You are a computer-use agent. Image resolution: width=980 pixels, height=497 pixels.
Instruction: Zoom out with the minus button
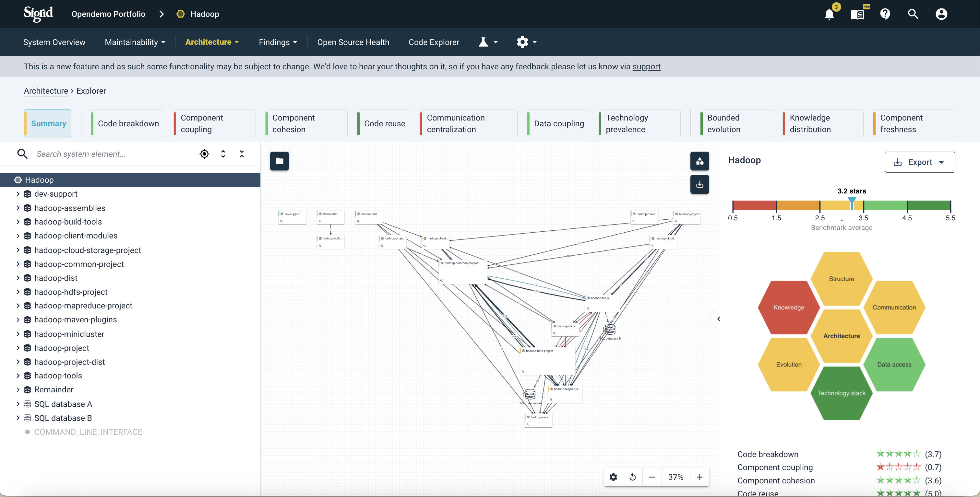pos(652,477)
